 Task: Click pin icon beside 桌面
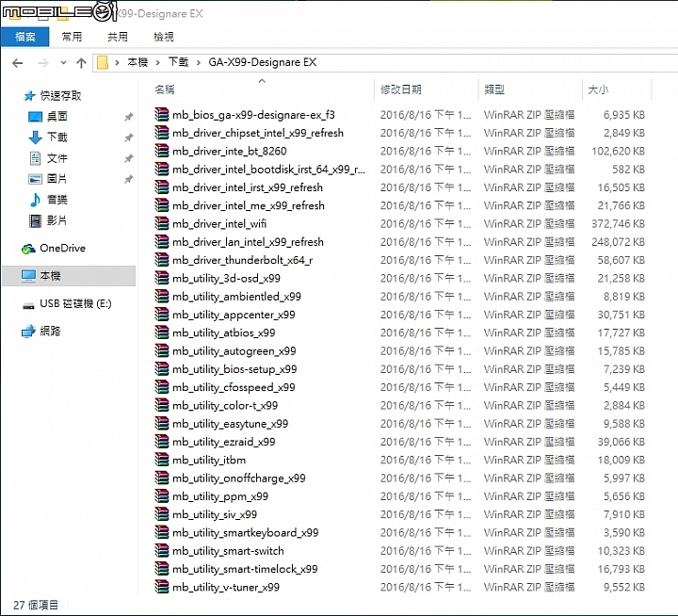pos(128,117)
